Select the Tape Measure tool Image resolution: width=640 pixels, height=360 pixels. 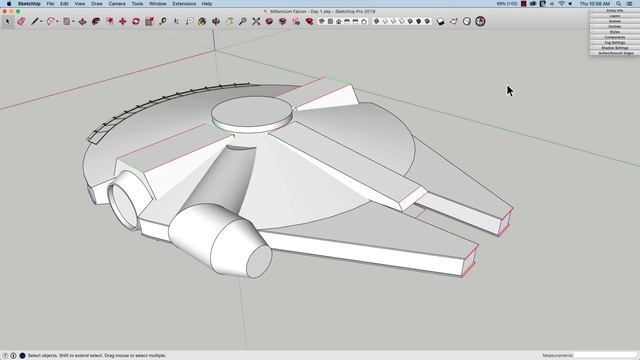click(163, 21)
